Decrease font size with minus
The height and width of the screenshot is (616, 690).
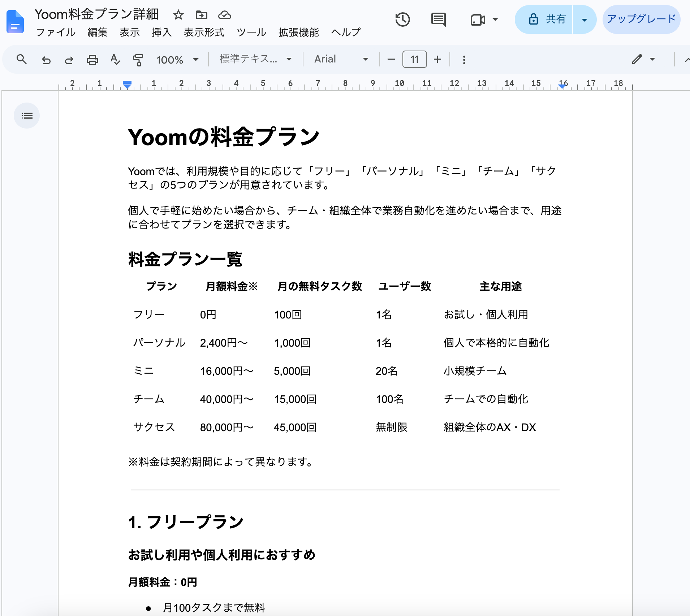tap(391, 59)
